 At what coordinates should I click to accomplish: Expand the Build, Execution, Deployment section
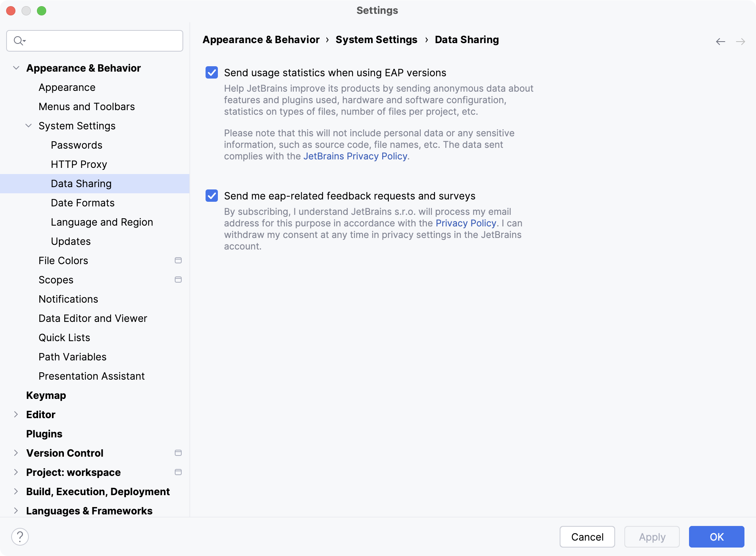click(16, 491)
